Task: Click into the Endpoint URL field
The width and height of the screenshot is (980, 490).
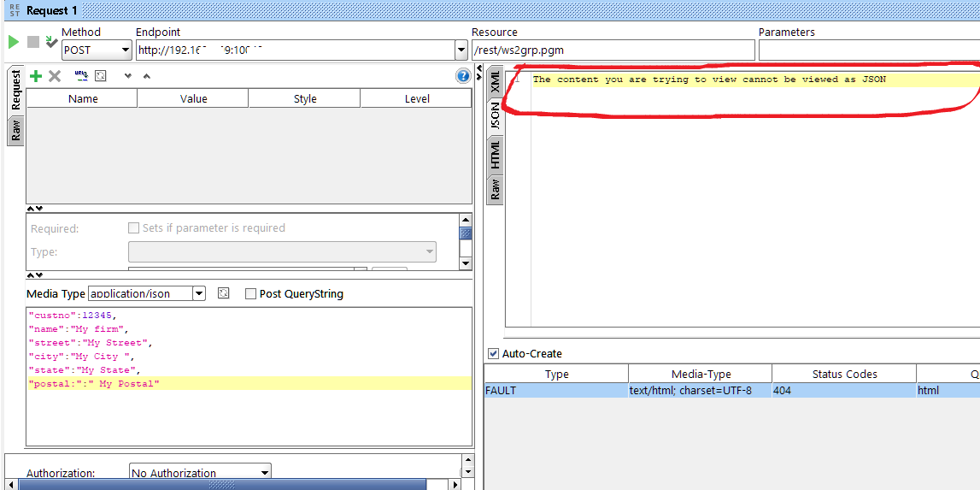Action: click(x=295, y=50)
